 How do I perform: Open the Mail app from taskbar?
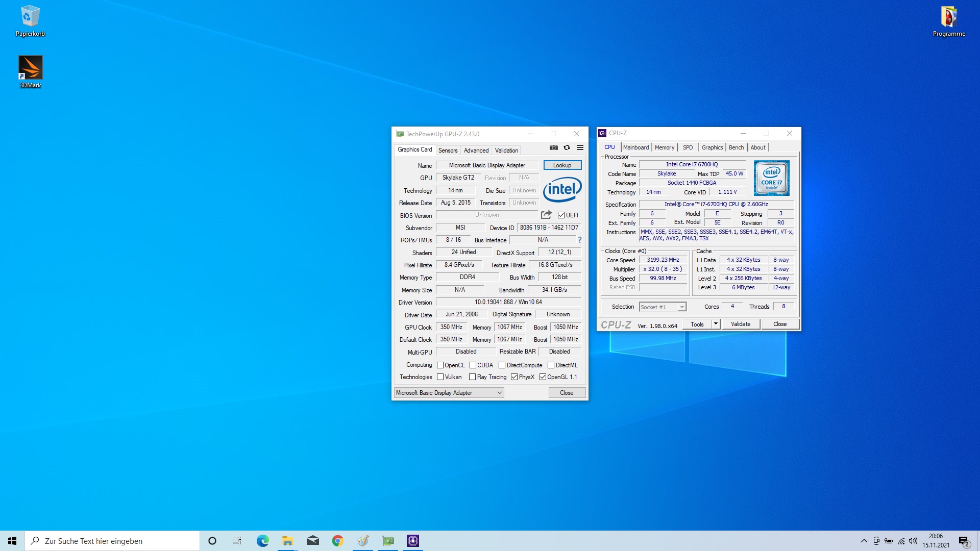click(x=312, y=541)
